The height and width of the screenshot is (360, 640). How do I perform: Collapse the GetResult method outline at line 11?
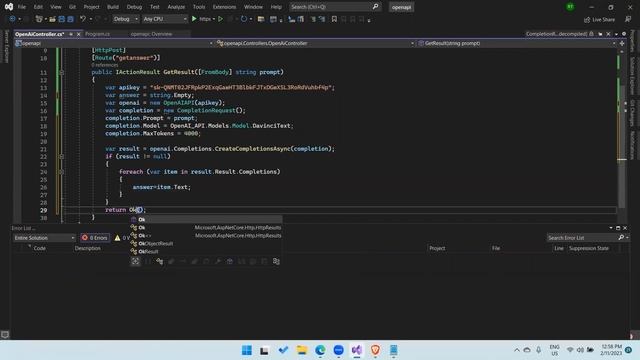tap(62, 72)
